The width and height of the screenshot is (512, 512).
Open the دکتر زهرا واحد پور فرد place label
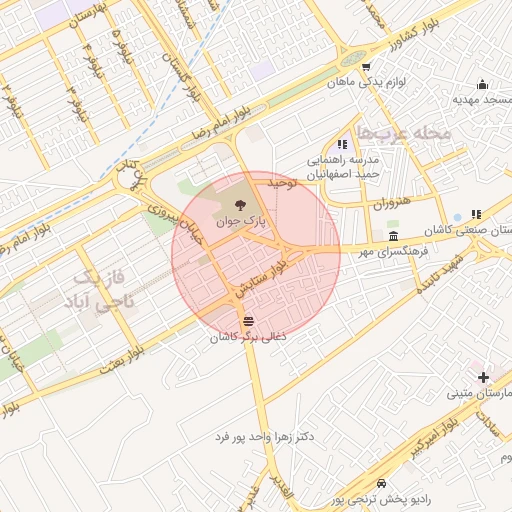pyautogui.click(x=265, y=437)
